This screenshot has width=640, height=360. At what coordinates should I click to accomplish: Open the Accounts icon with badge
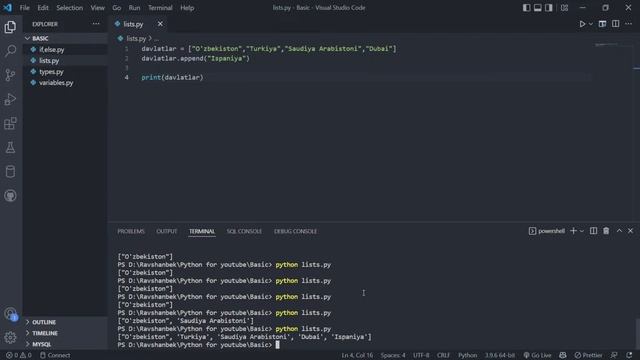[10, 314]
